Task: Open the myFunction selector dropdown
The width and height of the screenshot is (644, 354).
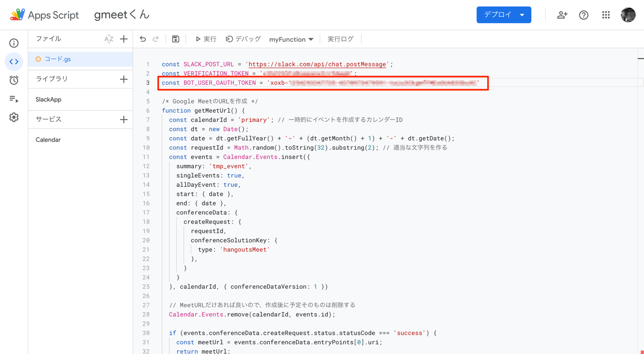Action: point(291,39)
